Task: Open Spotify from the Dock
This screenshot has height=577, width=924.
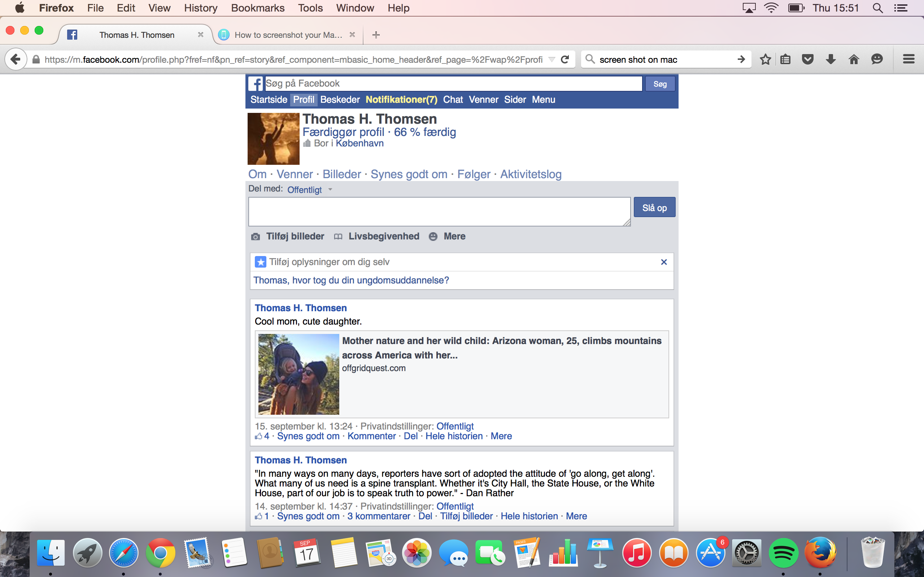Action: tap(783, 553)
